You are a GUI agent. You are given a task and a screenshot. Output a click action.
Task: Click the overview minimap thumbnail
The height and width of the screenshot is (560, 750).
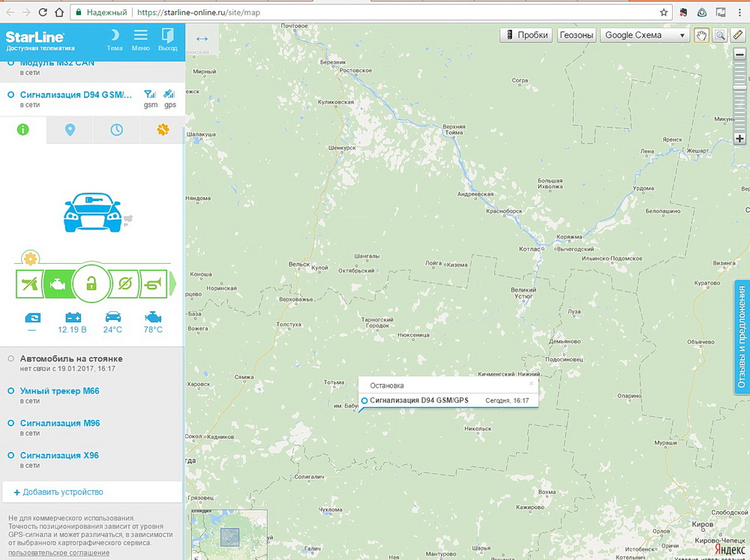pyautogui.click(x=229, y=535)
